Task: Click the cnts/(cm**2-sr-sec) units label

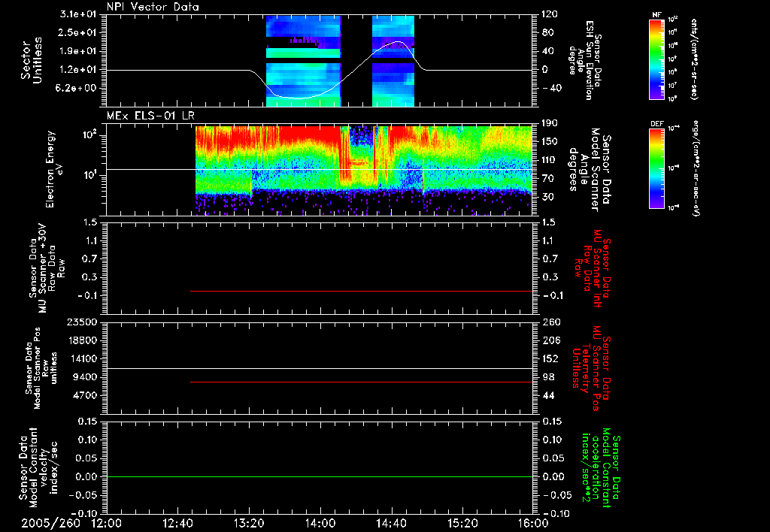Action: tap(694, 59)
